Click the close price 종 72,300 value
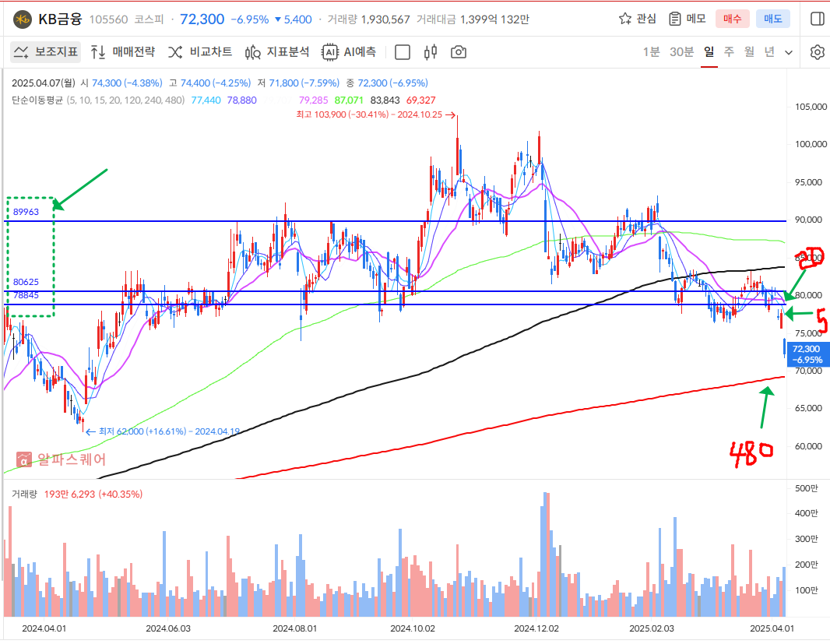Viewport: 830px width, 644px height. pyautogui.click(x=387, y=83)
